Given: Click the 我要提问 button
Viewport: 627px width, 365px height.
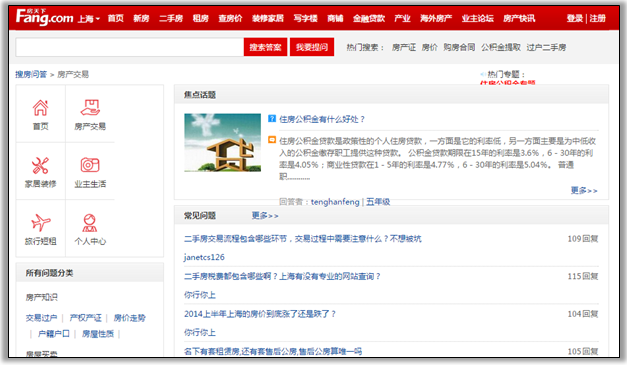Looking at the screenshot, I should pos(312,47).
